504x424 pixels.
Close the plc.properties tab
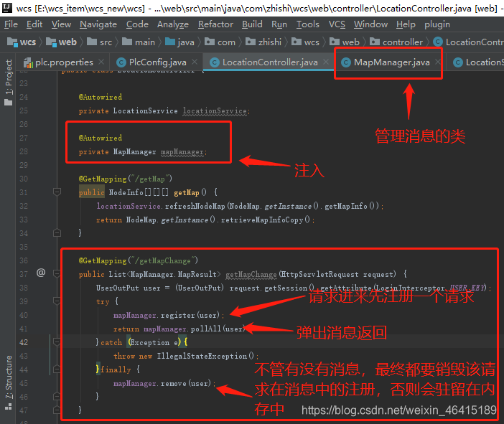[101, 62]
